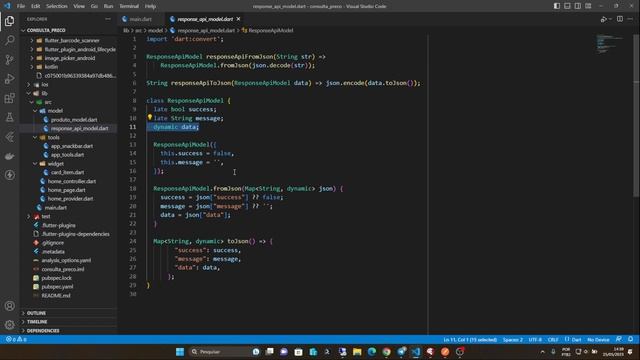Open the Search view in activity bar
This screenshot has width=640, height=360.
pos(9,40)
